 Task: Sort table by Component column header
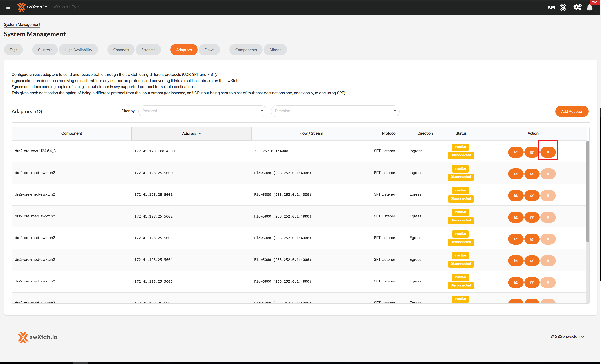point(71,133)
